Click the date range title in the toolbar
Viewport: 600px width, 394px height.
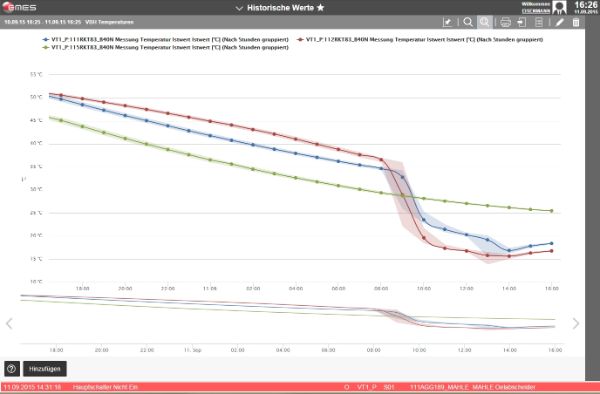pos(69,22)
